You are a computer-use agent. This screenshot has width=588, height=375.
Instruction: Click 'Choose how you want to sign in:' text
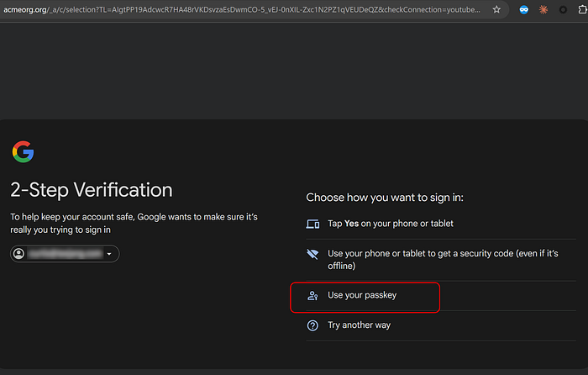[x=385, y=198]
